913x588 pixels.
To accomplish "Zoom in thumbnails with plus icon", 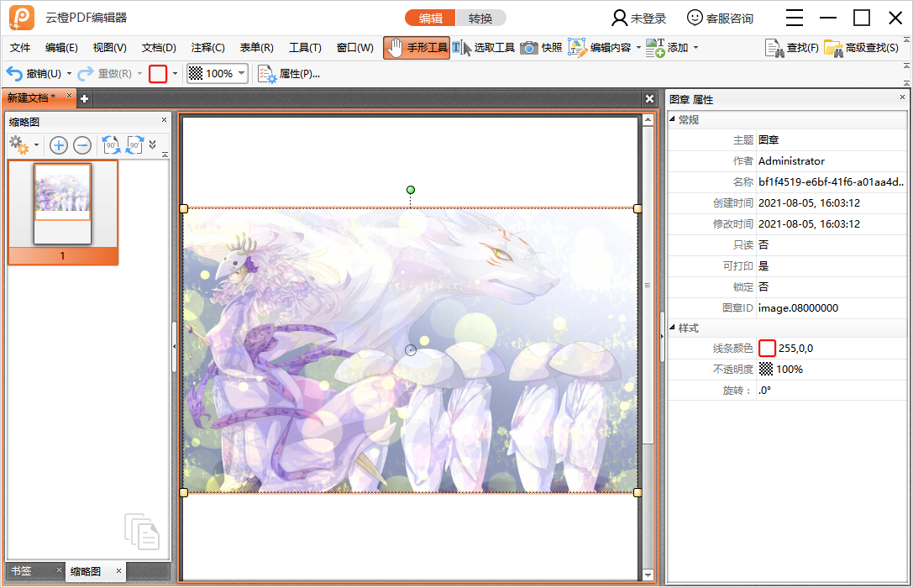I will click(x=59, y=145).
